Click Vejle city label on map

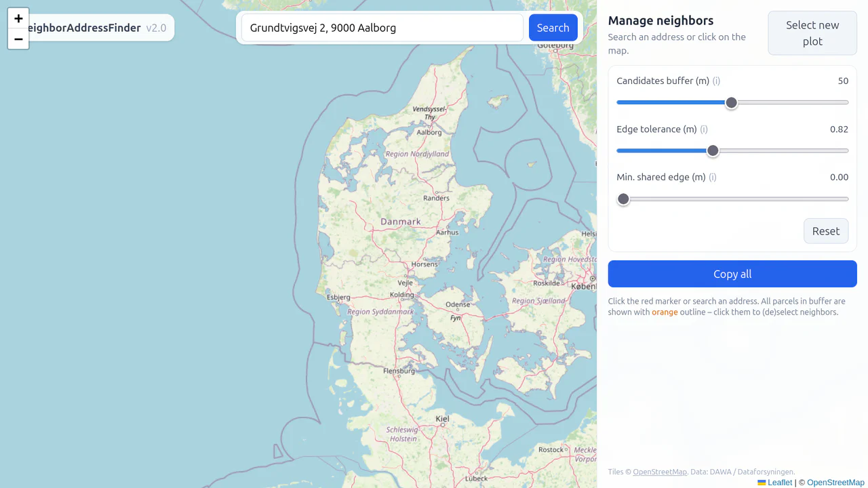[406, 283]
